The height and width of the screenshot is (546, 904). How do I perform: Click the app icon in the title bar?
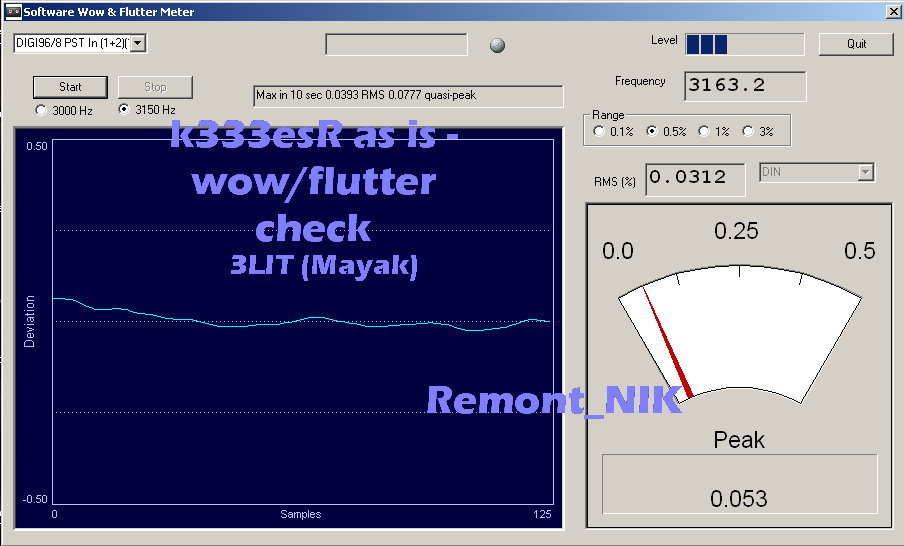coord(12,11)
